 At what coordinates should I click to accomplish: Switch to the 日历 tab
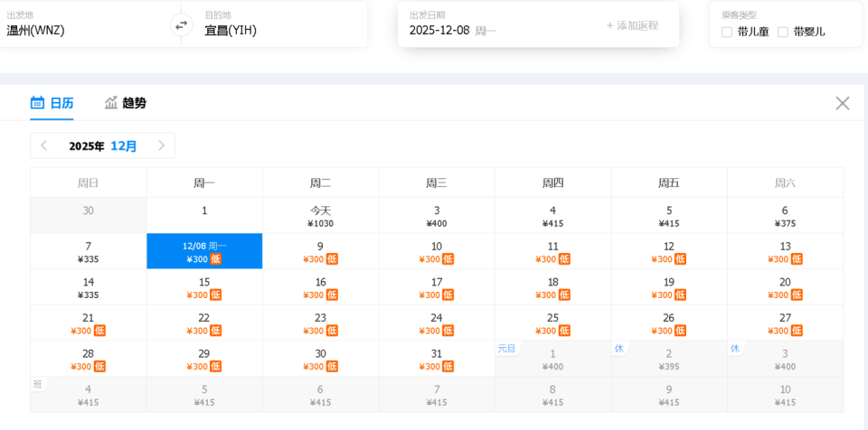point(61,103)
